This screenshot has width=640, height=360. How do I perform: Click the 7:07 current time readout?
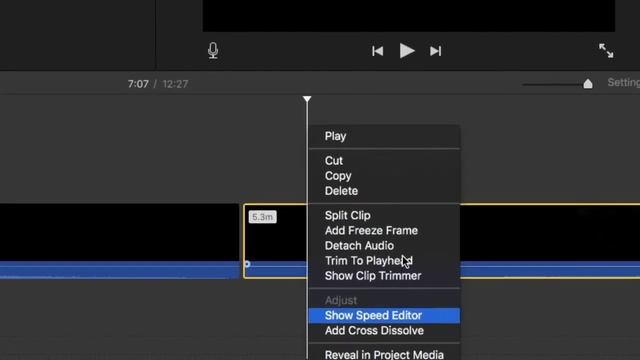pos(138,84)
